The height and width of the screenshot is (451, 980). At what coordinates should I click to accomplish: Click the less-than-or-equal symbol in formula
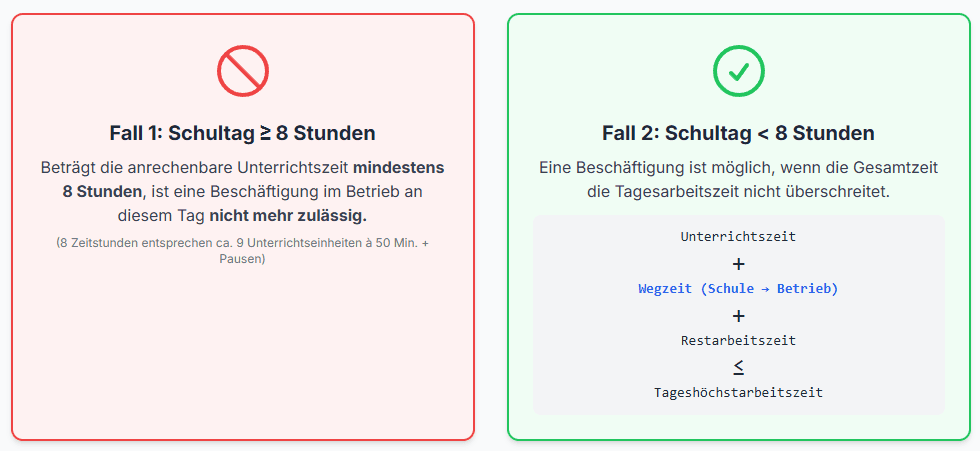pos(738,367)
